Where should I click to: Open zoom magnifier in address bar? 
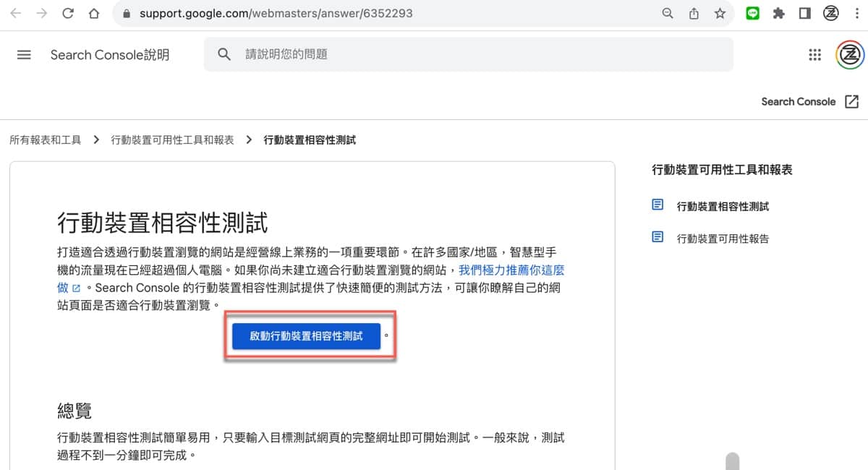[x=668, y=13]
